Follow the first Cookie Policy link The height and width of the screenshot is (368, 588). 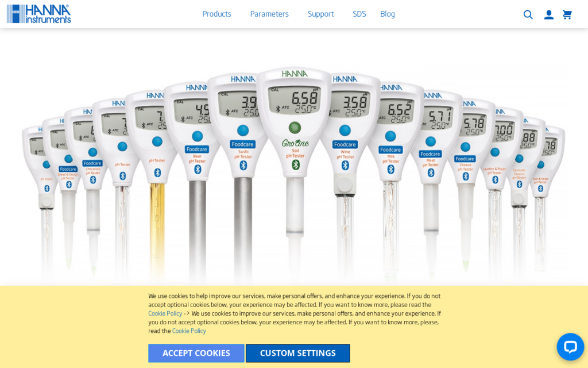(x=165, y=313)
